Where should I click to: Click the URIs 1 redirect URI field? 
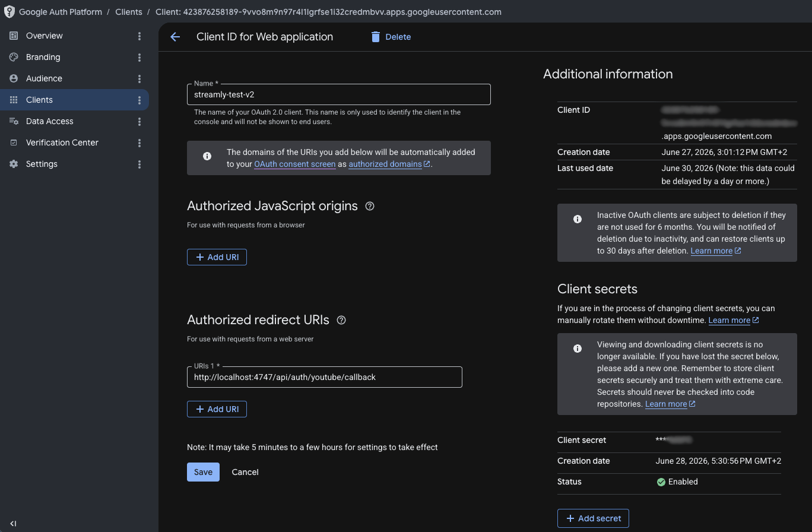pos(325,377)
